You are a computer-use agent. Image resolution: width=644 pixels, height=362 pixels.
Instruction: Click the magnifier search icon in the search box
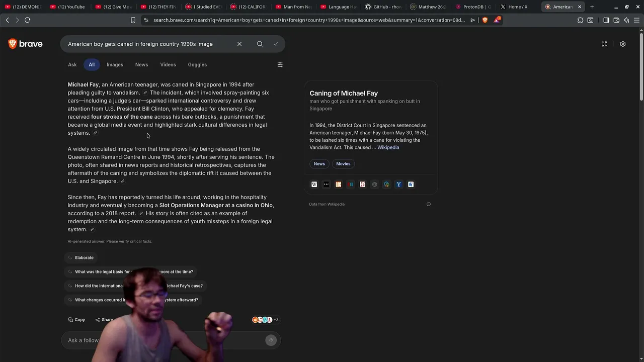260,44
